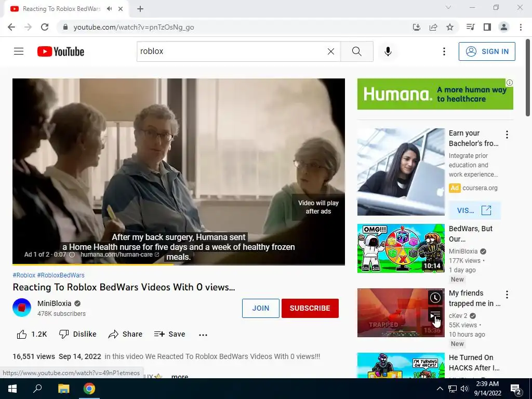
Task: Click the Dislike thumbs down button
Action: 78,334
